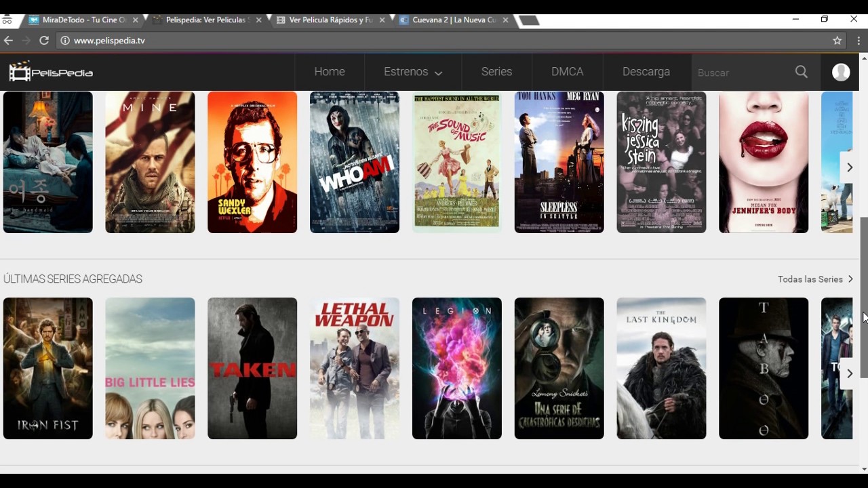This screenshot has width=868, height=488.
Task: Expand the Estrenos dropdown menu
Action: pyautogui.click(x=413, y=72)
